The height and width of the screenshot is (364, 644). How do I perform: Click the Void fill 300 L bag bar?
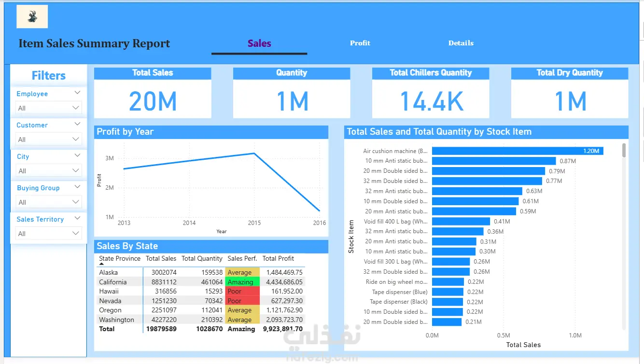point(451,262)
